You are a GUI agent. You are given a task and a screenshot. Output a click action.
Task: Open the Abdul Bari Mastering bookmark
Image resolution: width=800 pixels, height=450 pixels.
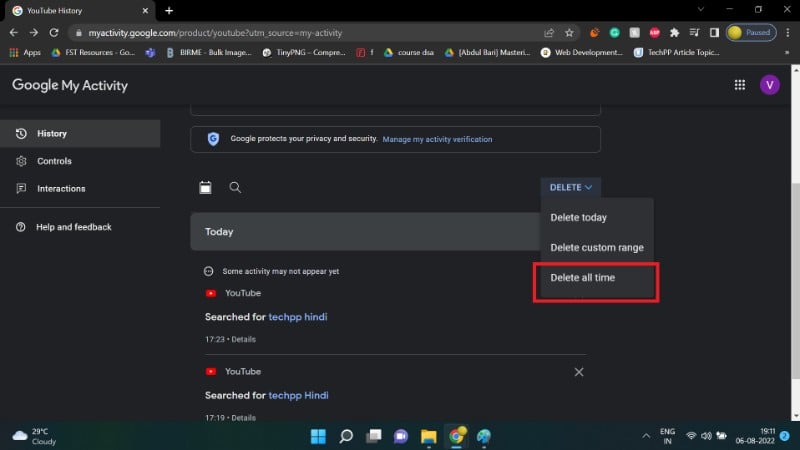[488, 52]
